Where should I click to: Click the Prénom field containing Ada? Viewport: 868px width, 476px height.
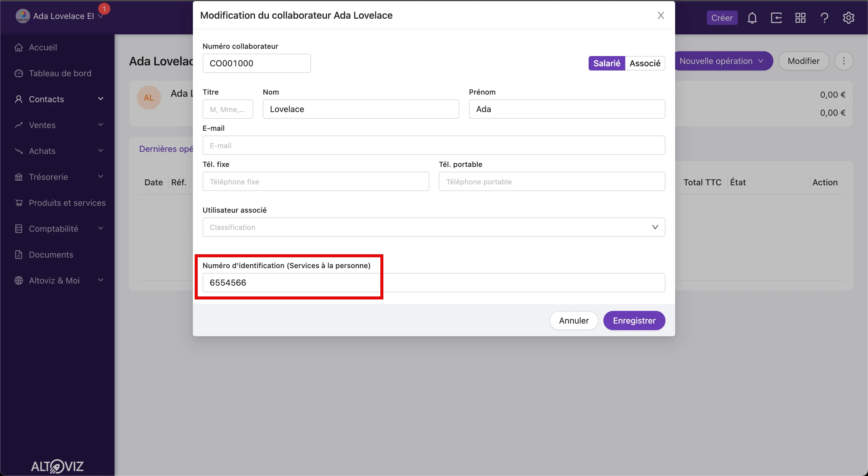(567, 109)
